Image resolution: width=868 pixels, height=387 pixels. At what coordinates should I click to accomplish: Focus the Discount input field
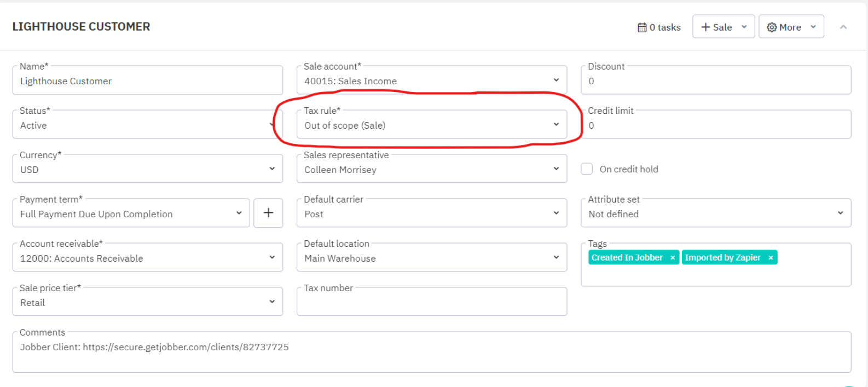(x=715, y=81)
